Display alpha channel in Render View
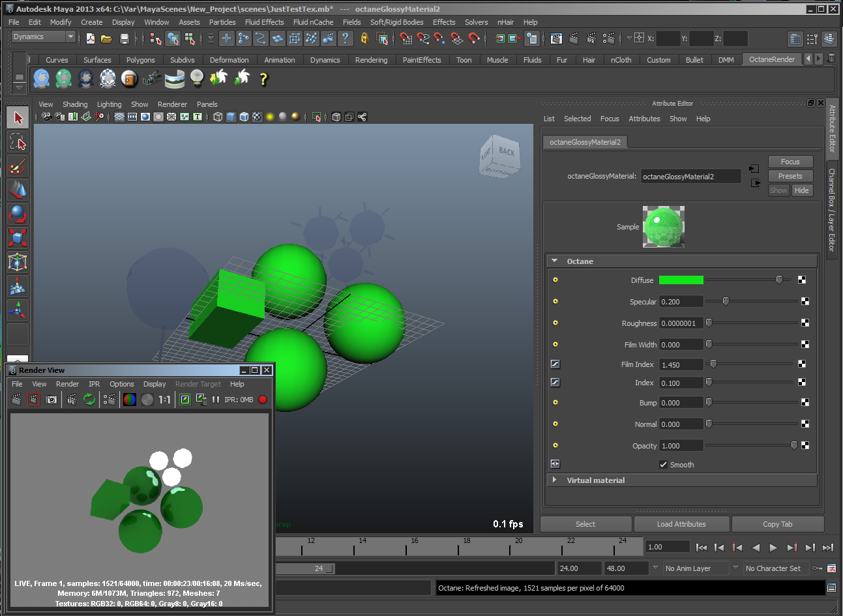This screenshot has width=843, height=616. click(147, 400)
